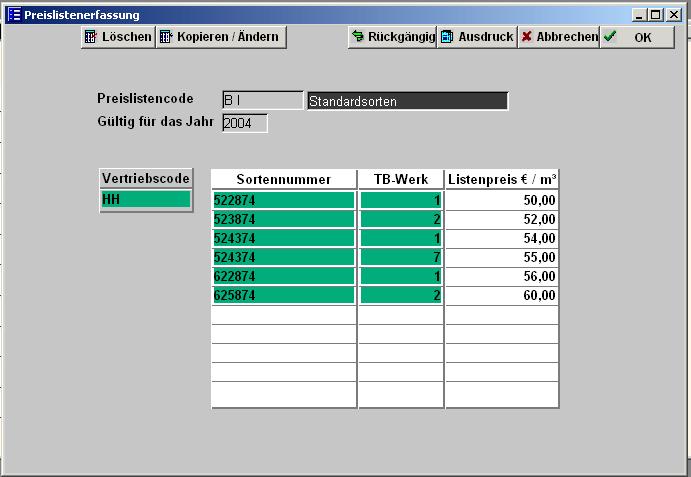Select Sortennummer 625874 in the table

[x=284, y=295]
